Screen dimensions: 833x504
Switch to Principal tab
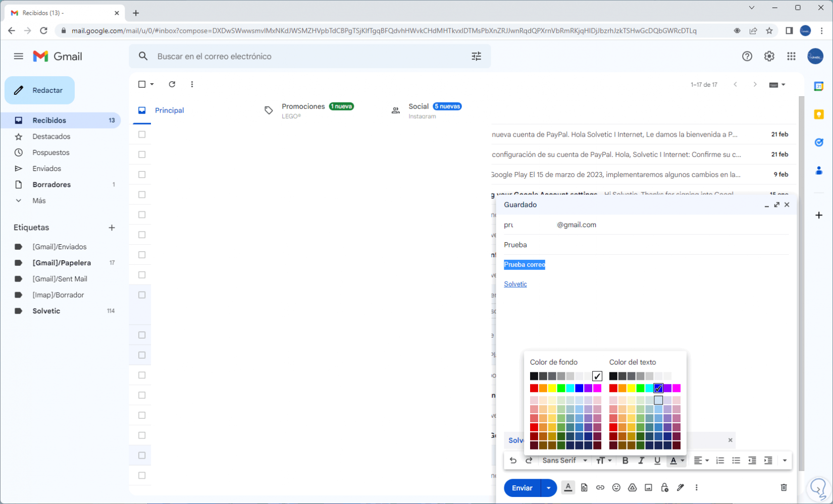(x=169, y=110)
